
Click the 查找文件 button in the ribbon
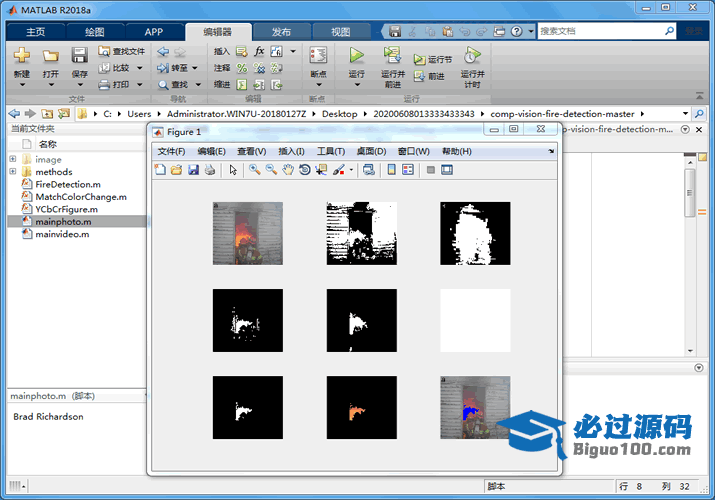click(x=121, y=51)
